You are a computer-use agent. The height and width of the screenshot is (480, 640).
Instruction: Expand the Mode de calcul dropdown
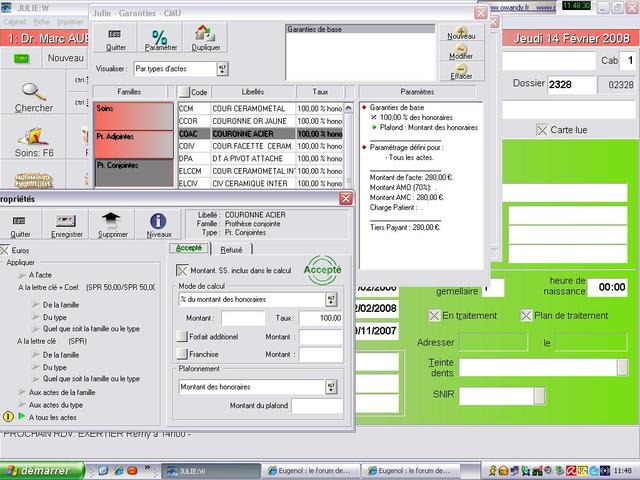coord(331,299)
